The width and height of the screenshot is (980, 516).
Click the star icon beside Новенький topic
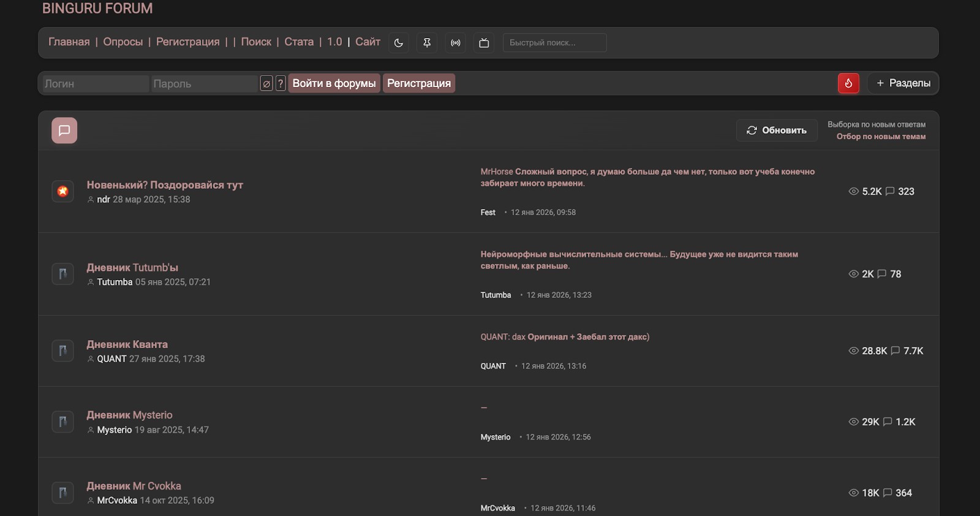[62, 191]
